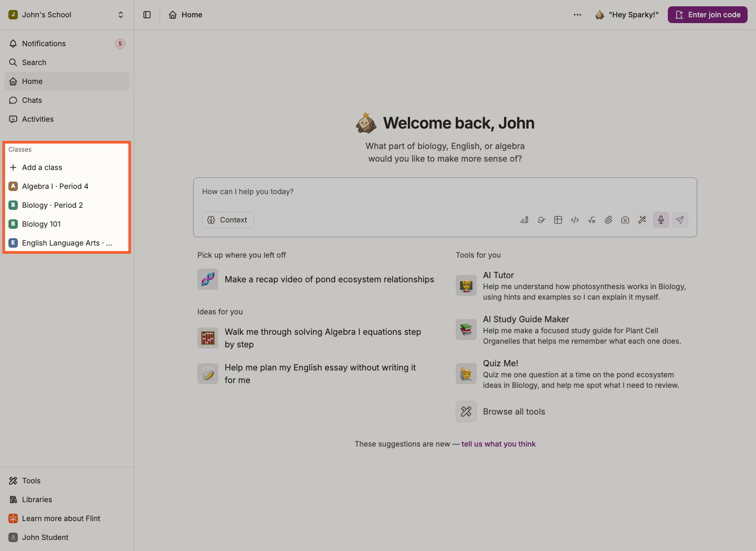Screen dimensions: 756x551
Task: Focus the How can I help you today field
Action: (x=445, y=192)
